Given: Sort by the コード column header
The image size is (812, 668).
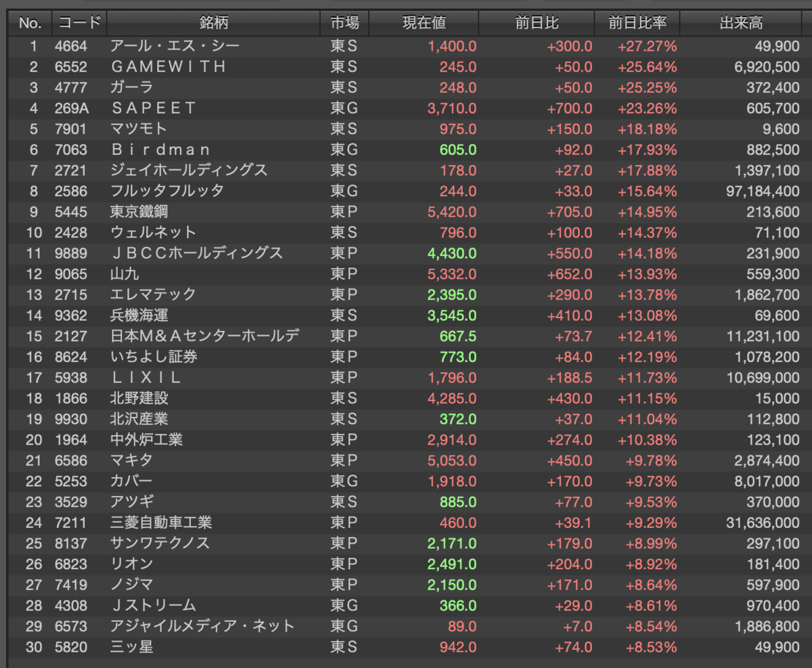Looking at the screenshot, I should tap(79, 23).
